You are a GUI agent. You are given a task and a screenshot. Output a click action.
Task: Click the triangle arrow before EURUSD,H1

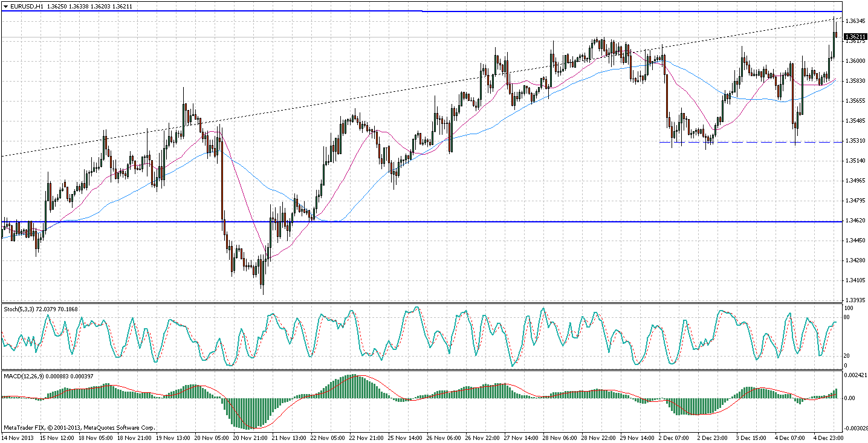[5, 7]
